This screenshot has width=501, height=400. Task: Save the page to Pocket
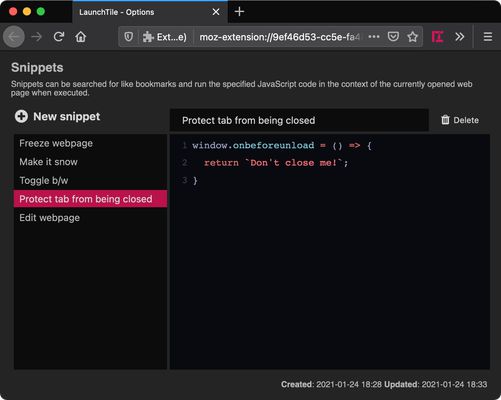393,37
